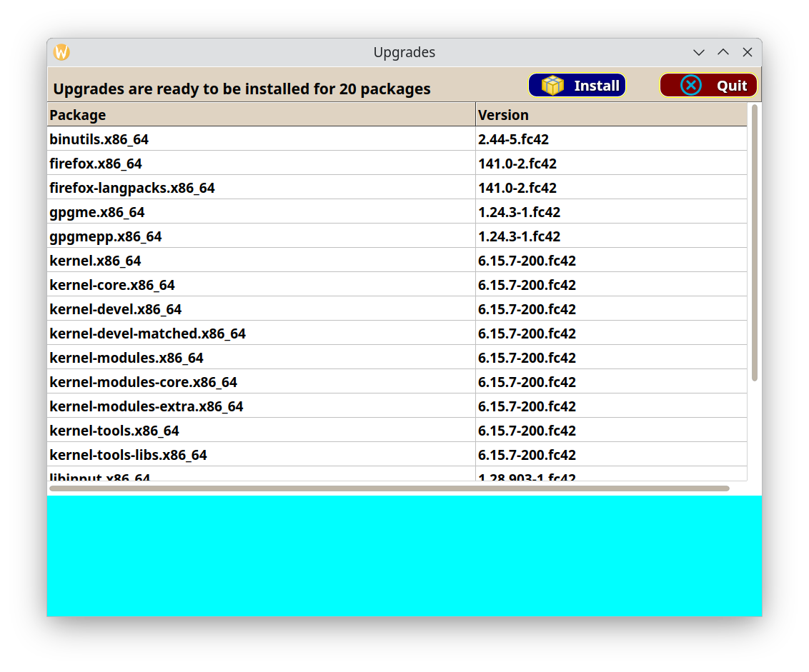Viewport: 809px width, 672px height.
Task: Maximize the Upgrades window
Action: 723,52
